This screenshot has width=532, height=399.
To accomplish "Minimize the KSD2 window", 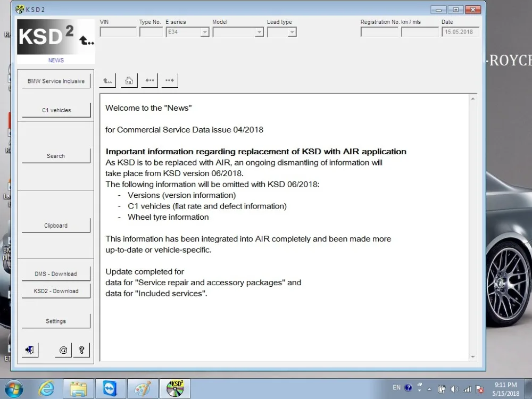I will point(439,10).
